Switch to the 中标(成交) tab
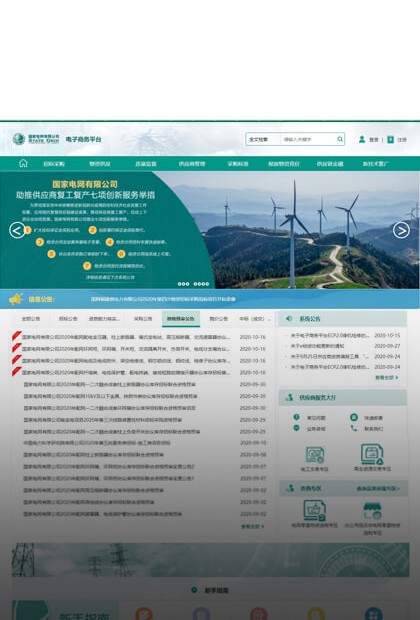 (255, 319)
